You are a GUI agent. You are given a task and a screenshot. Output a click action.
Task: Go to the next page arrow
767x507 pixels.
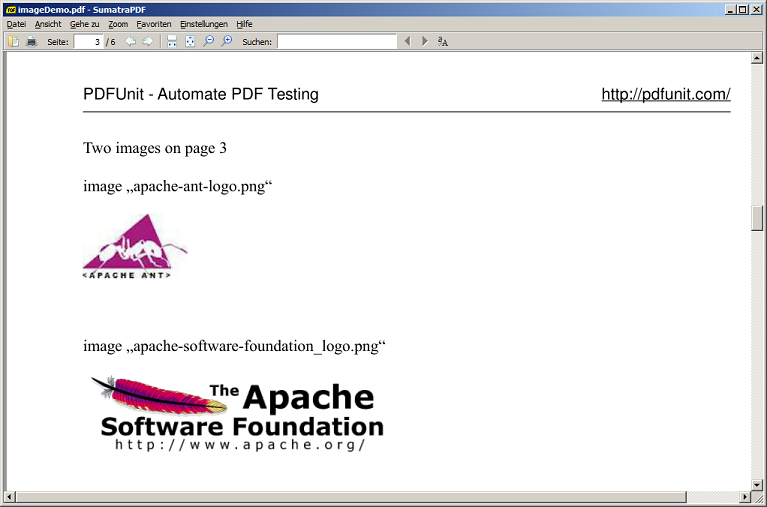point(148,41)
